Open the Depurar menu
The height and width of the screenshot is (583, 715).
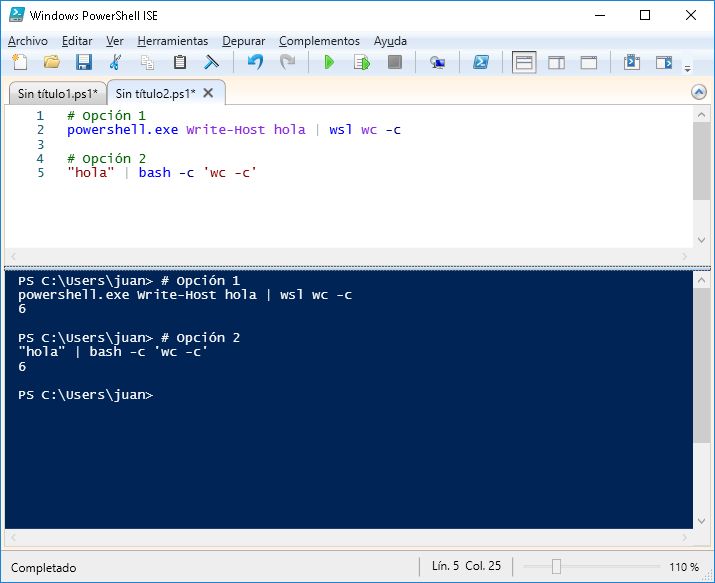(244, 41)
